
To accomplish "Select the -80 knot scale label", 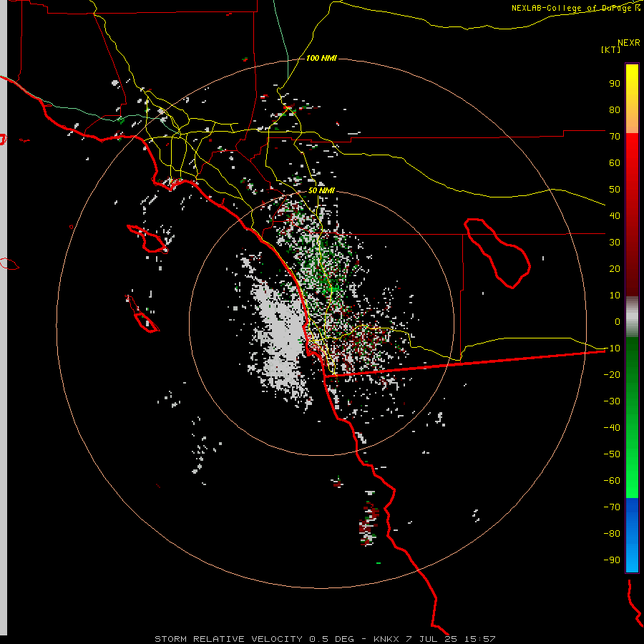I will 612,534.
